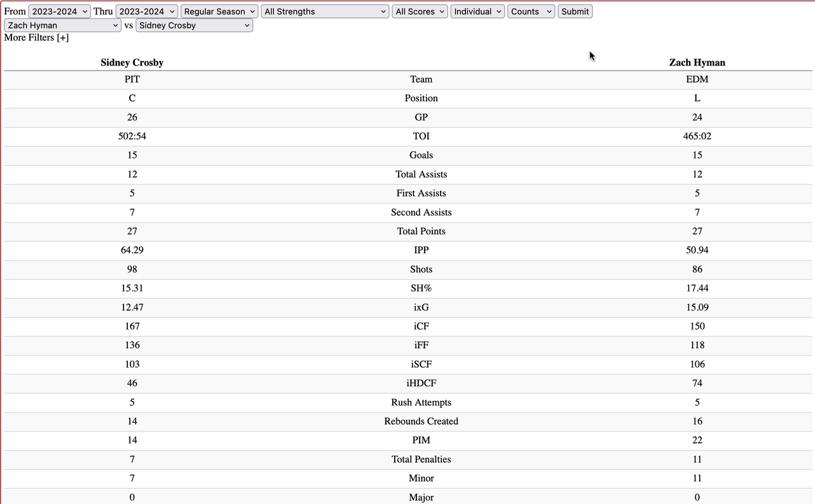Click Crosby's iSCF value 103

(132, 365)
